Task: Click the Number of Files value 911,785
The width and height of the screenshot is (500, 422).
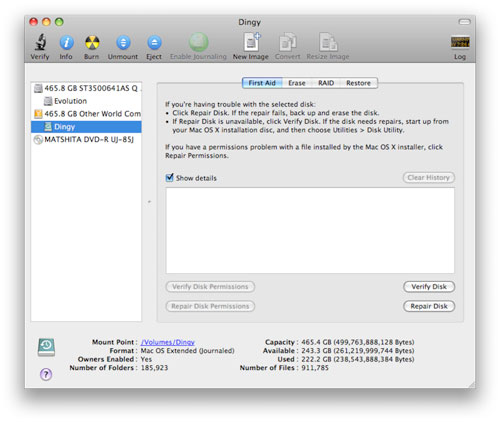Action: (315, 368)
